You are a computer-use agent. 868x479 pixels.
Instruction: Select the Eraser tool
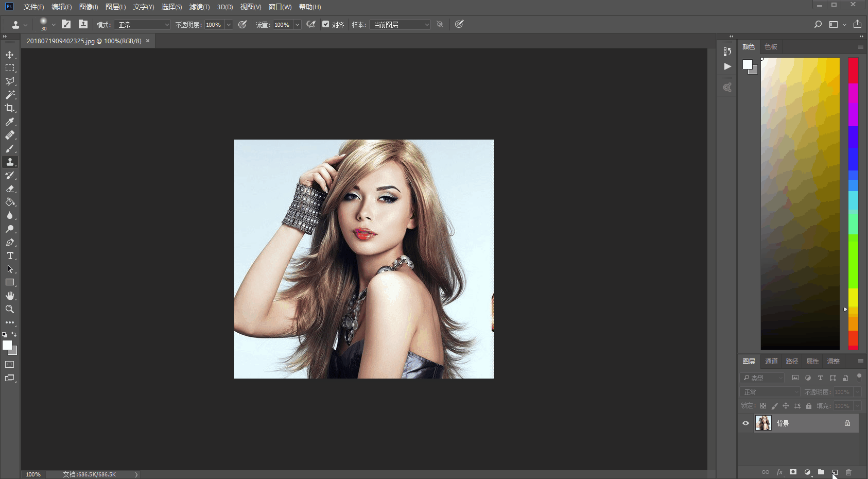click(x=10, y=189)
